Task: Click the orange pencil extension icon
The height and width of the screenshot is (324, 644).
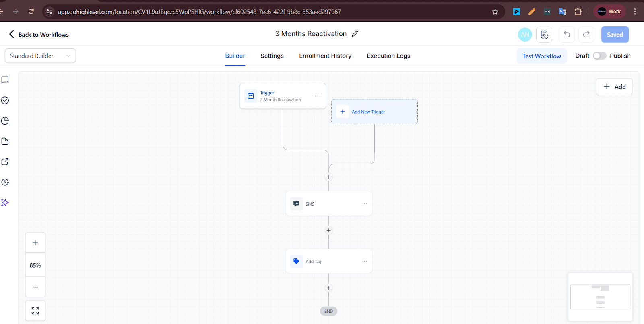Action: [x=532, y=12]
